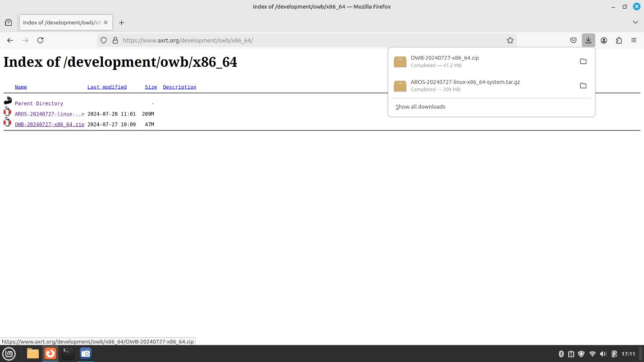The image size is (644, 362).
Task: Open the Parent Directory link
Action: [x=39, y=103]
